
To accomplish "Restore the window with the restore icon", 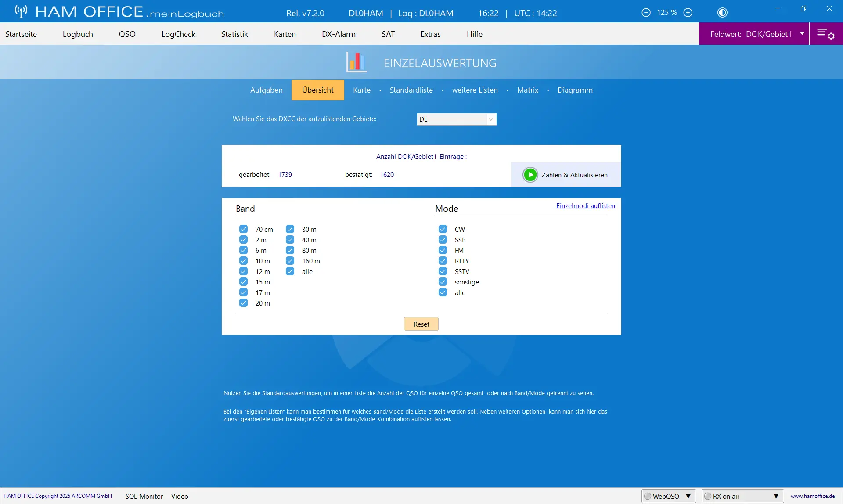I will tap(803, 8).
